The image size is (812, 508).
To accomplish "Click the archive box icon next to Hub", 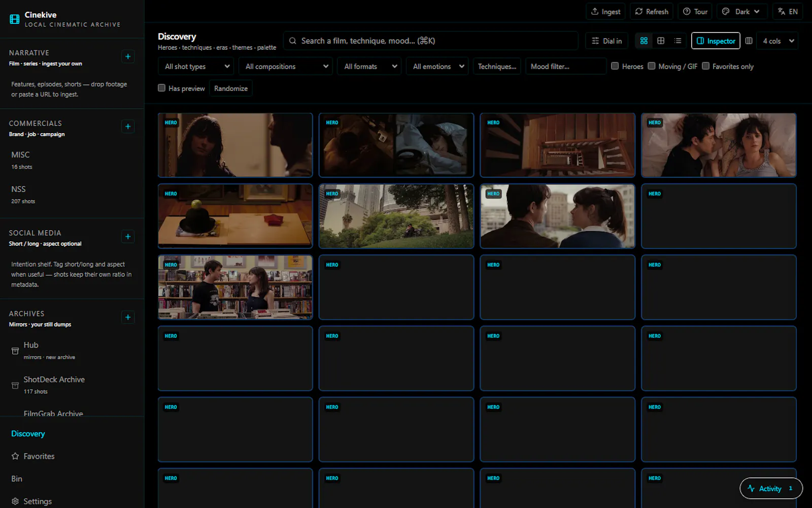I will click(15, 351).
